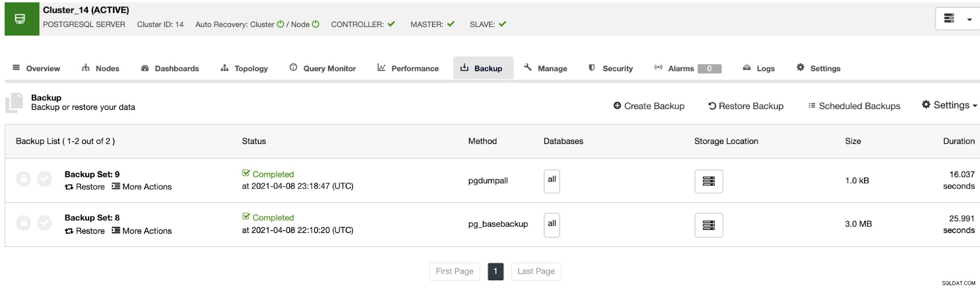Viewport: 980px width, 288px height.
Task: Open storage location icon for Backup Set 9
Action: click(708, 181)
